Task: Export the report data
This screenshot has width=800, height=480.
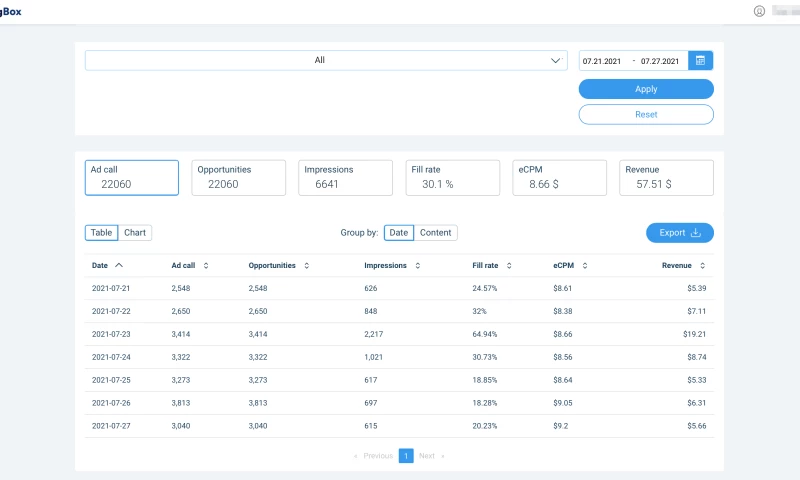Action: 680,233
